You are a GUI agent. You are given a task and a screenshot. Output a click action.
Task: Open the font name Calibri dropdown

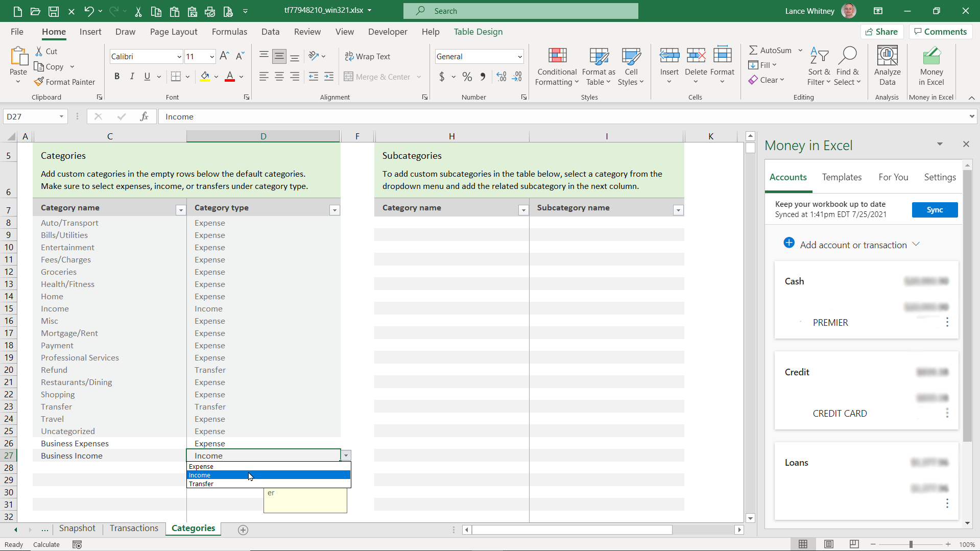click(x=179, y=57)
